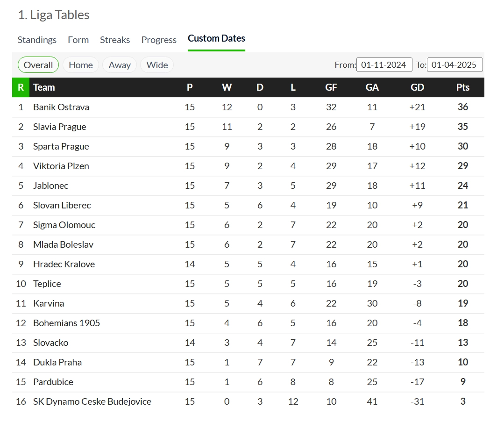Open SK Dynamo Ceske Budejovice link
The image size is (504, 429).
pos(92,401)
